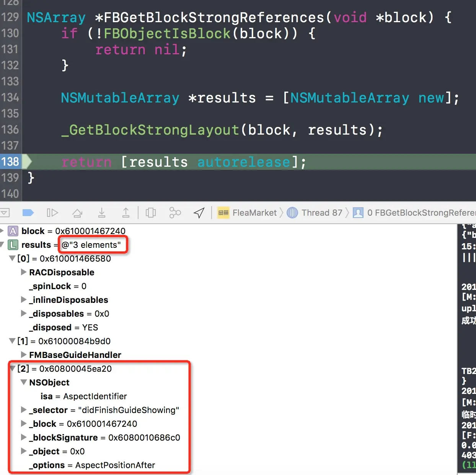Image resolution: width=476 pixels, height=475 pixels.
Task: Click the step out icon
Action: click(x=126, y=213)
